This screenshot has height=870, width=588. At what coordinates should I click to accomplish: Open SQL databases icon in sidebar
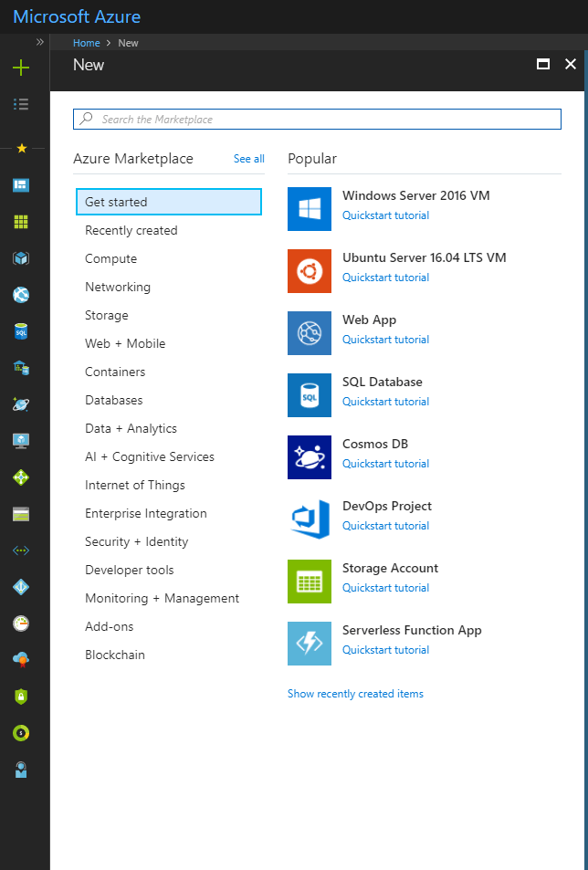click(21, 331)
